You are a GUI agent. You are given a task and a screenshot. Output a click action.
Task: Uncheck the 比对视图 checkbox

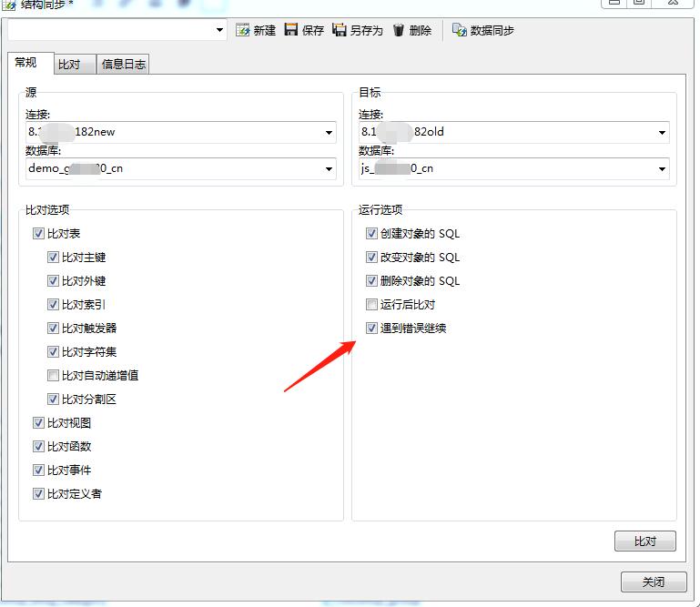[38, 423]
